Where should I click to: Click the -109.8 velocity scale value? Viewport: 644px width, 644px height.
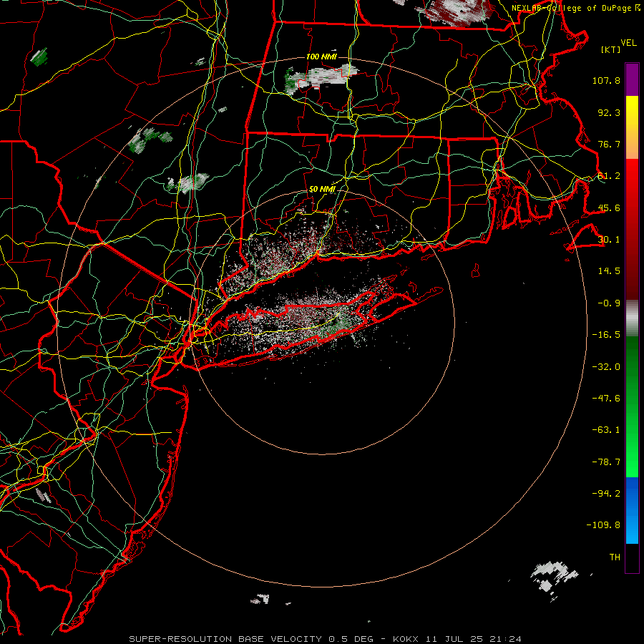[x=603, y=525]
